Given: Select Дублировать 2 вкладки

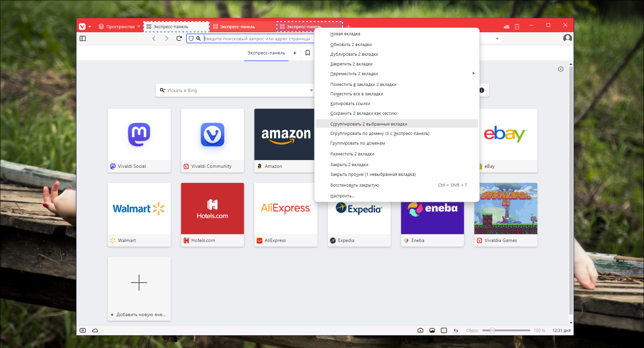Looking at the screenshot, I should click(397, 54).
